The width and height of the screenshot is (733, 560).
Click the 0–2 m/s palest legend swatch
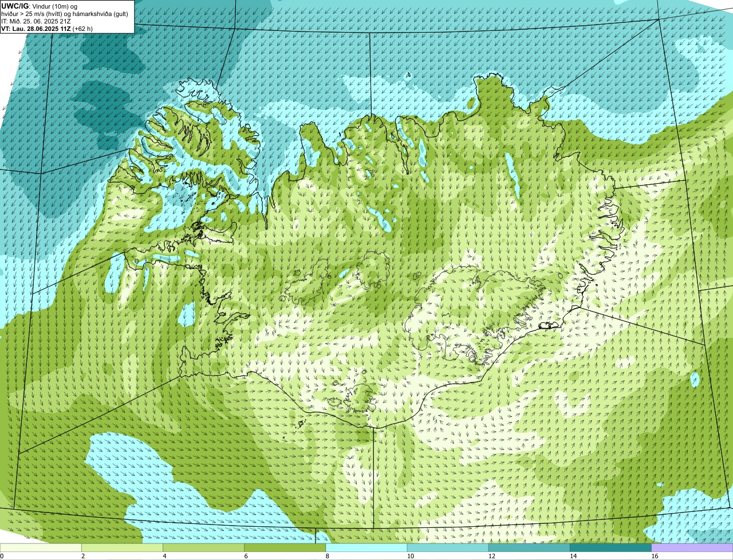41,547
